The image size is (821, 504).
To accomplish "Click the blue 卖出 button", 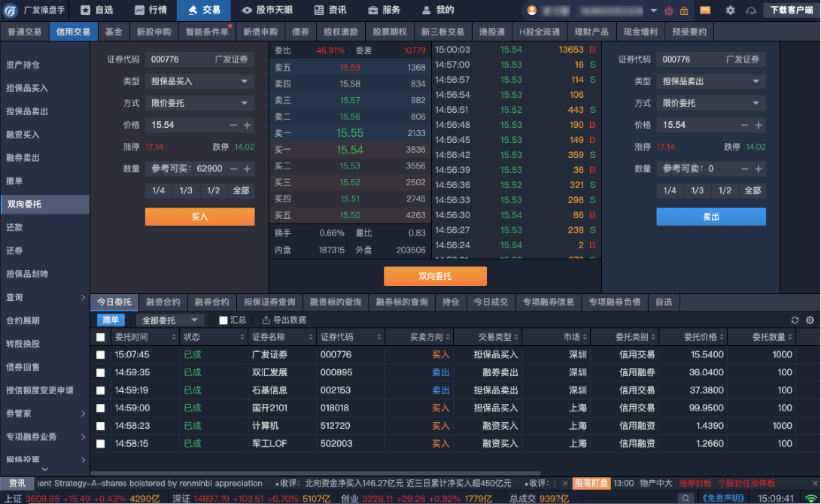I will 711,217.
